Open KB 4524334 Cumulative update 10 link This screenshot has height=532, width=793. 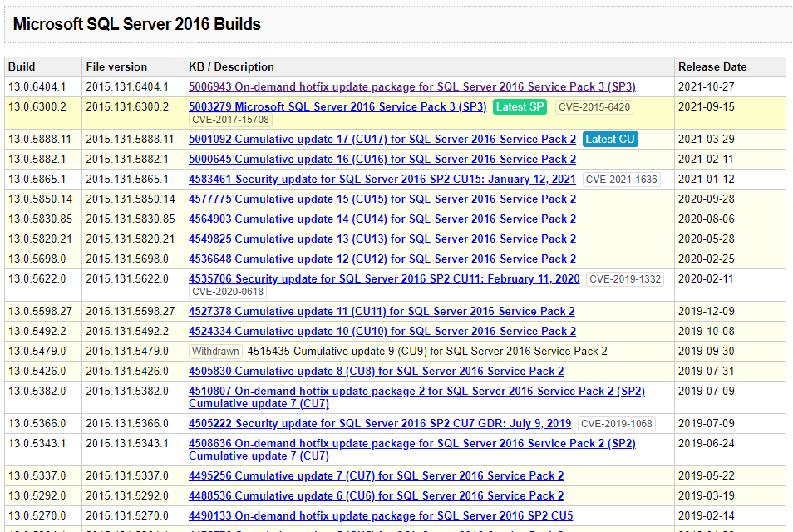pos(382,331)
